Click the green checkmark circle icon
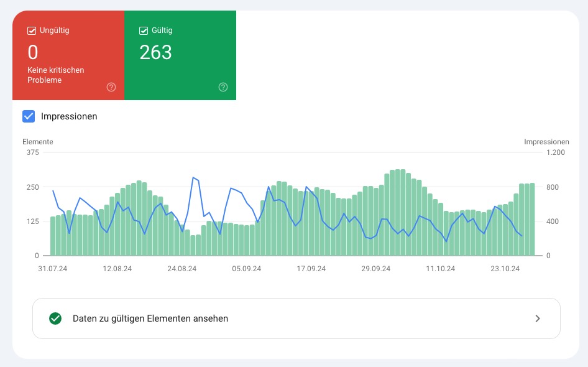 (55, 318)
